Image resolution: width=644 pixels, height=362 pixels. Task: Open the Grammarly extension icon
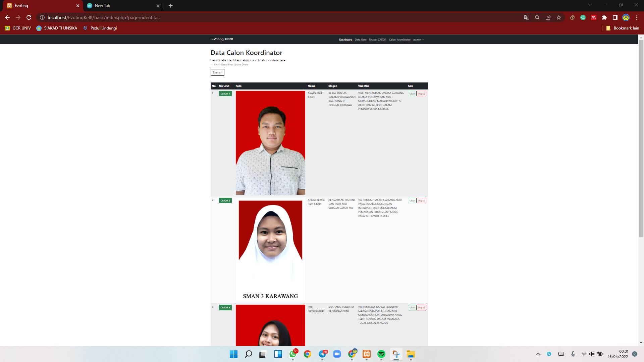(x=583, y=17)
